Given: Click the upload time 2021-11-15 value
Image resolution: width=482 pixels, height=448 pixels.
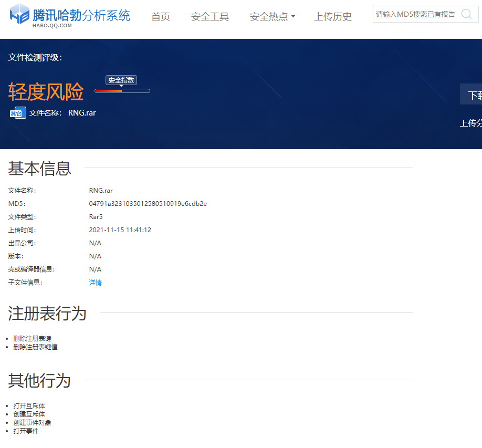Looking at the screenshot, I should click(120, 230).
